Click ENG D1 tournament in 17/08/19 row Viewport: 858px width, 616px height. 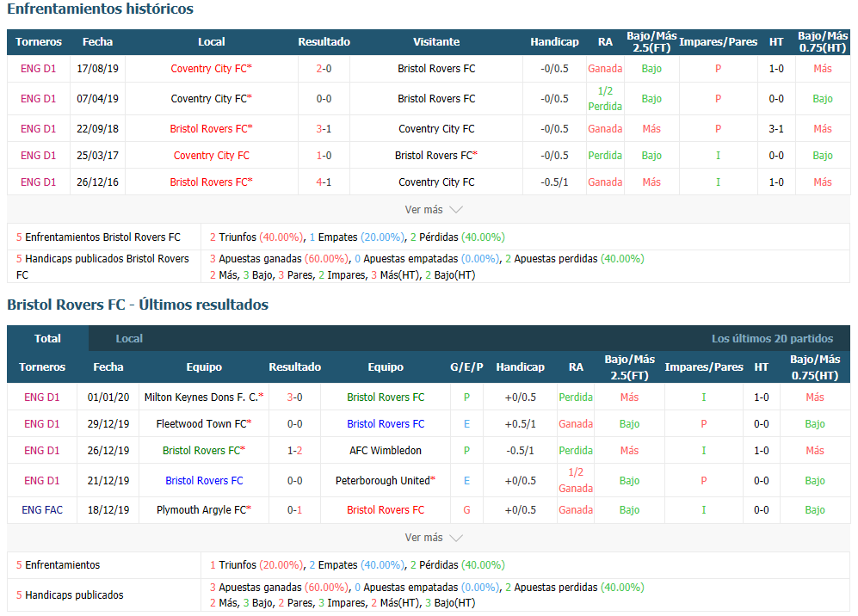pos(39,68)
